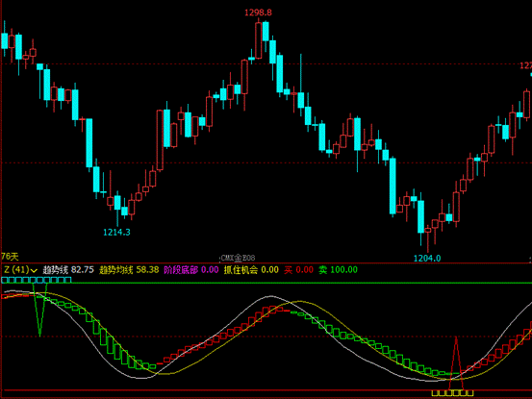
Task: Select the 抓住机会 0.00 label
Action: tap(251, 270)
